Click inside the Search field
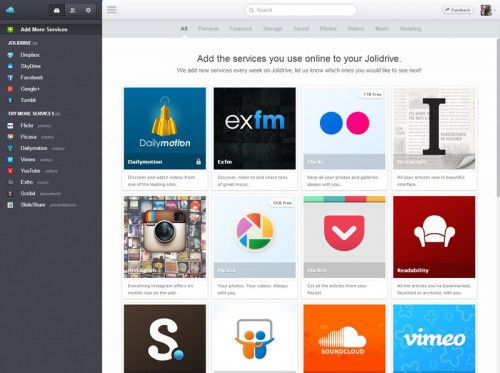 coord(301,10)
